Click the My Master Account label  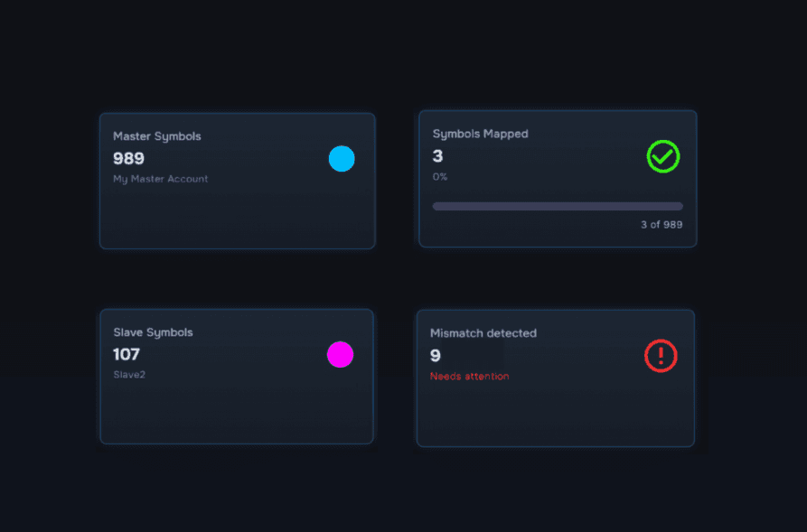point(160,179)
